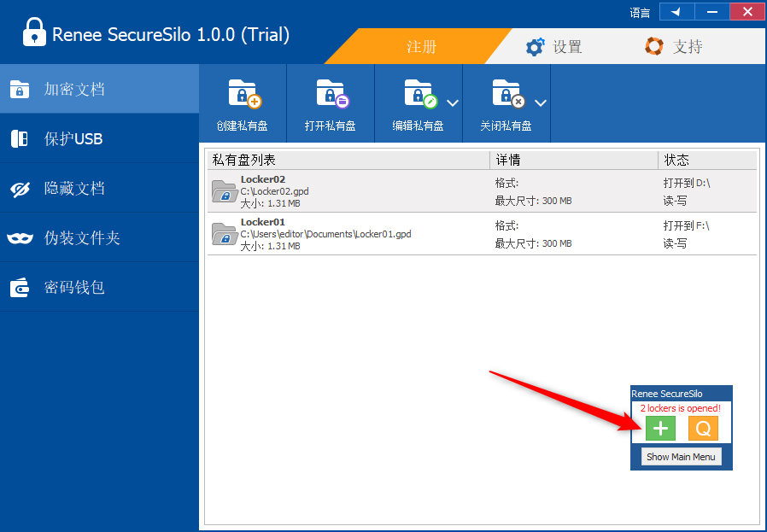Click the close private disk folder icon

point(508,93)
